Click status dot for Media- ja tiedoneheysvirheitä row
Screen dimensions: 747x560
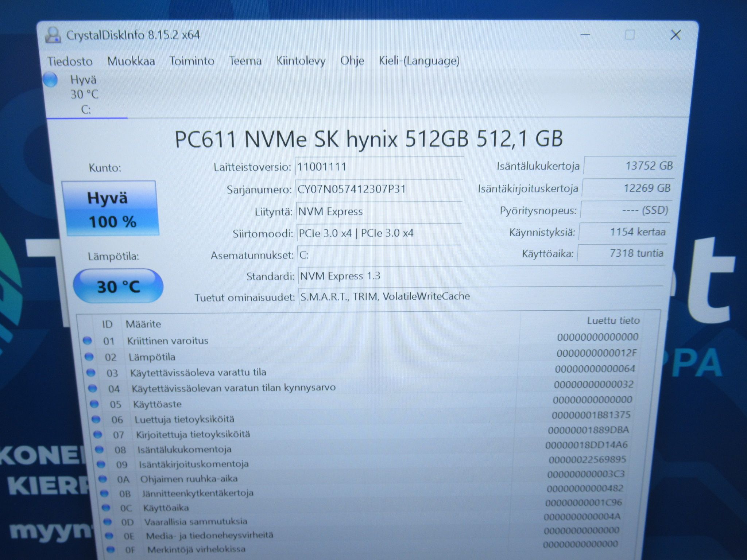pyautogui.click(x=109, y=536)
